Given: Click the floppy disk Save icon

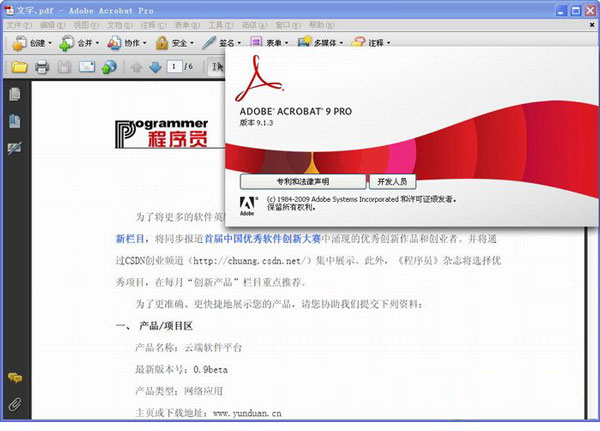Looking at the screenshot, I should 64,67.
